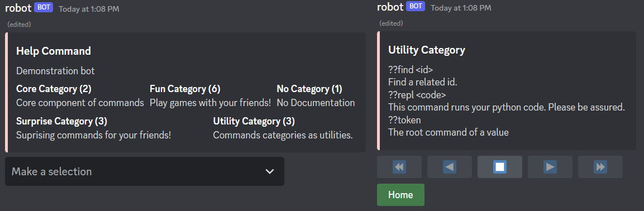Click the dropdown chevron arrow
The height and width of the screenshot is (211, 644).
269,171
